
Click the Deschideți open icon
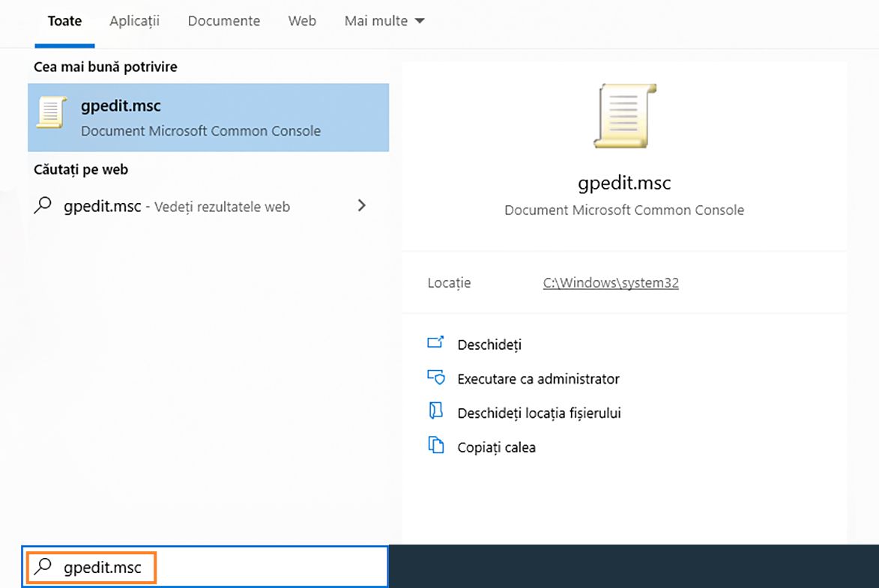pos(435,342)
